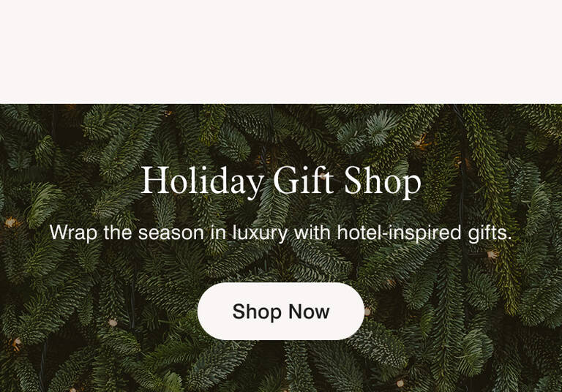Click the word "season" in the subtitle
The image size is (562, 392).
click(171, 233)
